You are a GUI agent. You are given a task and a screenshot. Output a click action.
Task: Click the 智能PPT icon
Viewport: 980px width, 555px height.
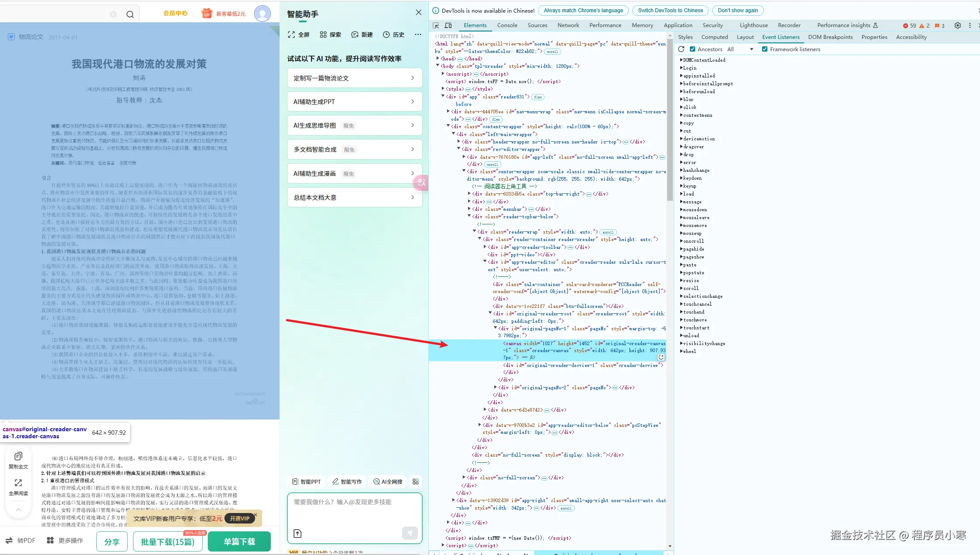(x=305, y=482)
